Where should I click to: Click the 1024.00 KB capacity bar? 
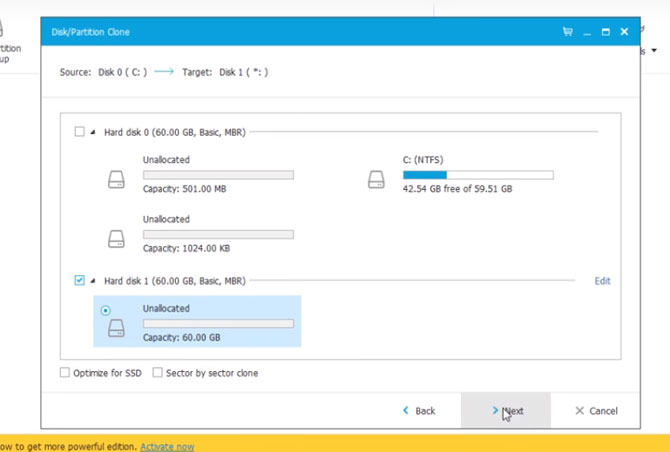(218, 234)
